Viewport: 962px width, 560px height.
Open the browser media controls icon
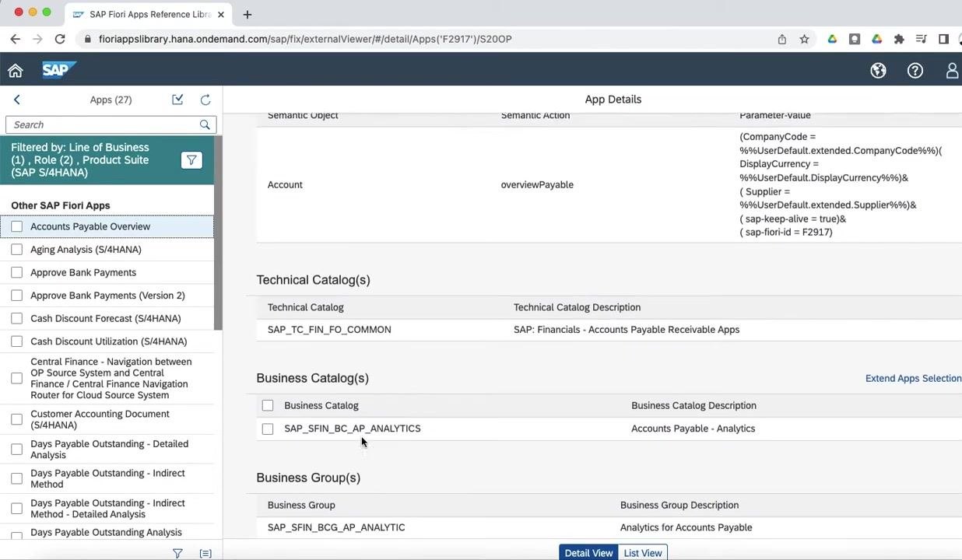click(922, 39)
